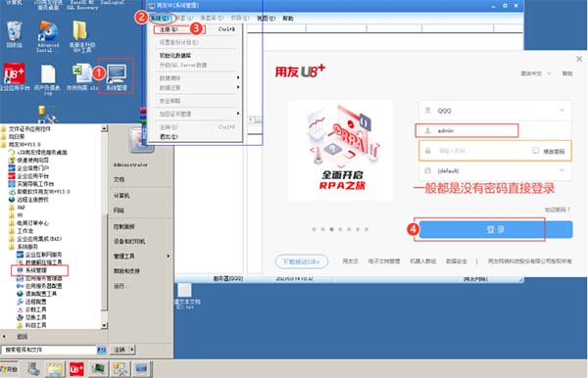Open the 工作流 folder in Start menu
This screenshot has width=588, height=378.
(21, 231)
